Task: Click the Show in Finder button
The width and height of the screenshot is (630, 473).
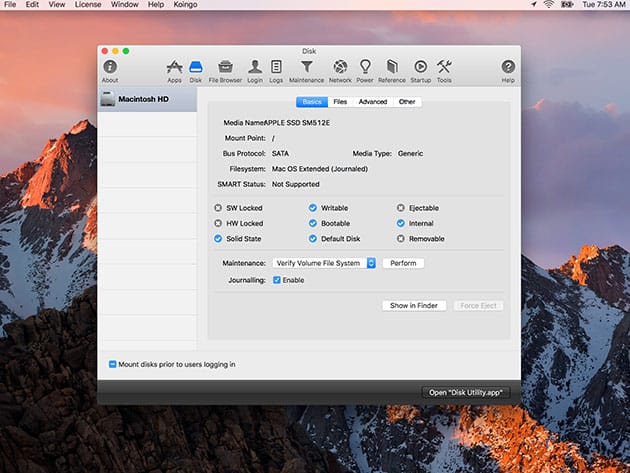Action: [x=413, y=305]
